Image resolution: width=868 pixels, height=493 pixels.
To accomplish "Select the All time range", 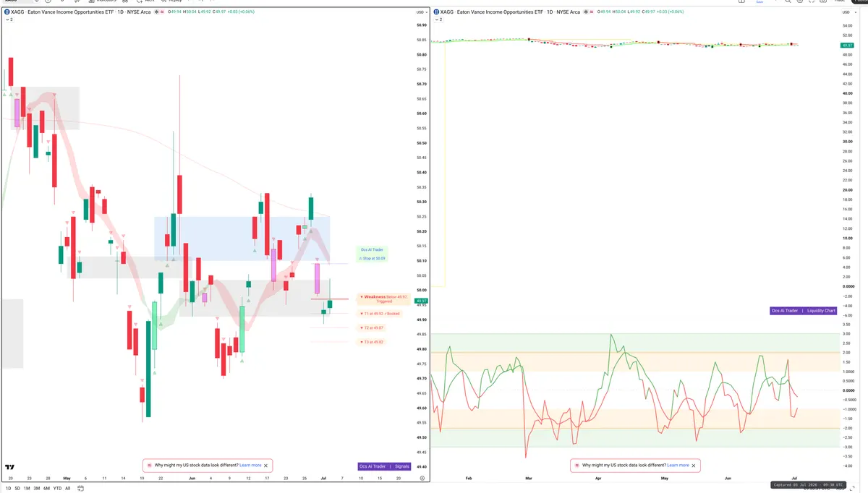I will pos(68,489).
